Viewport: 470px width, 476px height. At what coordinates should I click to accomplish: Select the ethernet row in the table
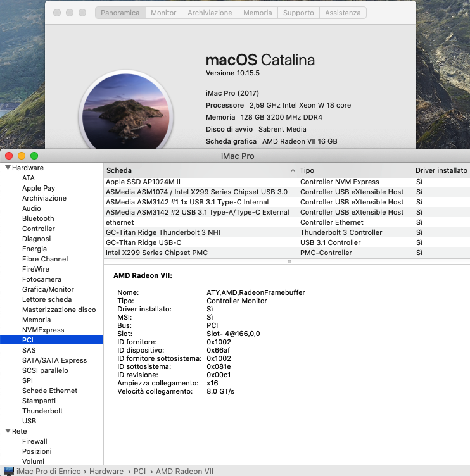287,222
